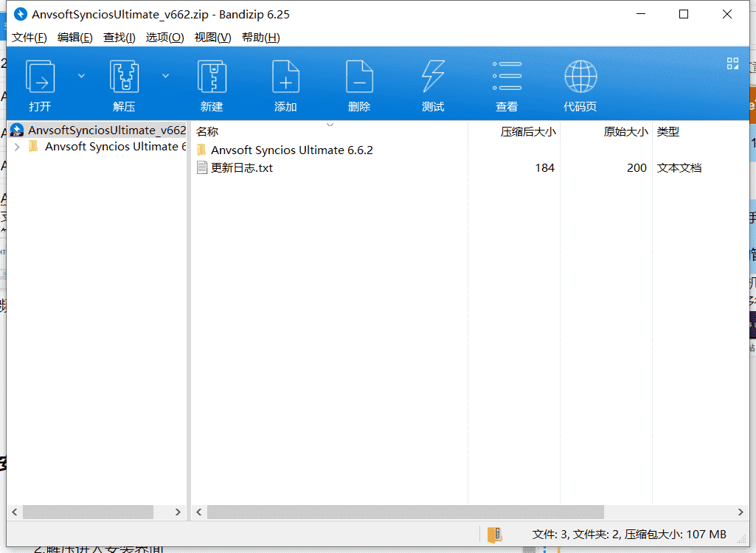Open the 文件(F) menu

pyautogui.click(x=30, y=38)
